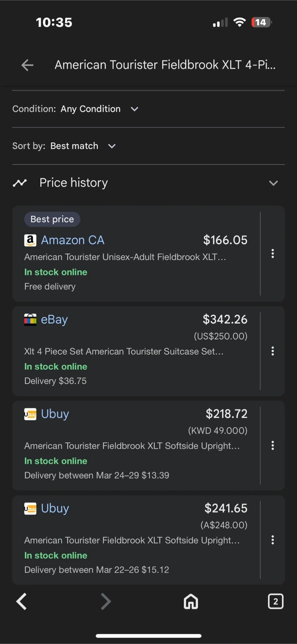Open more options for $241.65 Ubuy listing
The image size is (297, 644).
click(272, 540)
